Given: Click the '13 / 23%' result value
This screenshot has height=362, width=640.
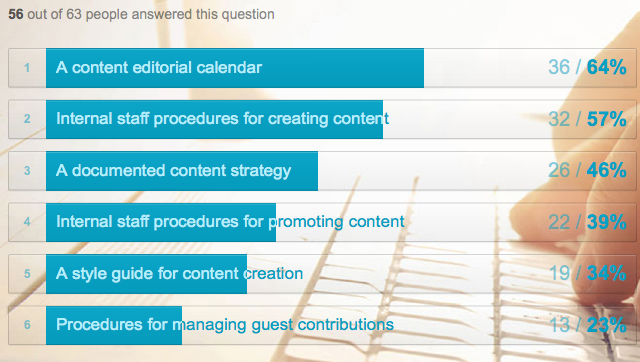Looking at the screenshot, I should [587, 325].
